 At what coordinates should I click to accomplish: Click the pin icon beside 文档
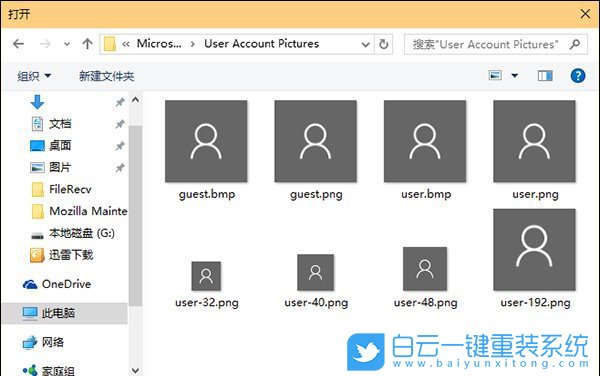click(120, 124)
